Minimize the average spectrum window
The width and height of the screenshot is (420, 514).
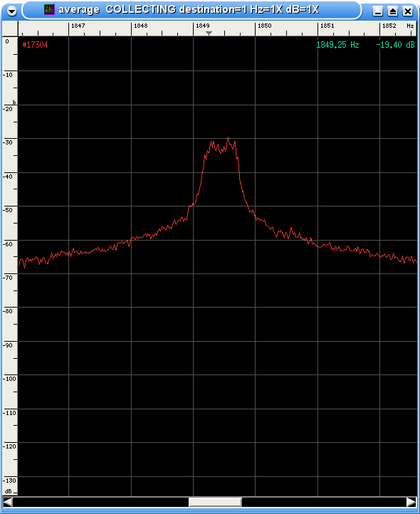point(378,11)
